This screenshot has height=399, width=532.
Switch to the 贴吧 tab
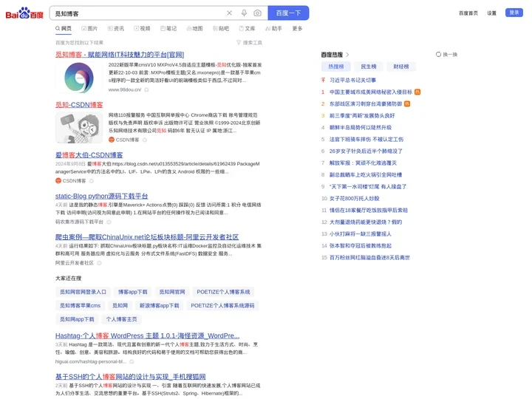click(x=221, y=29)
